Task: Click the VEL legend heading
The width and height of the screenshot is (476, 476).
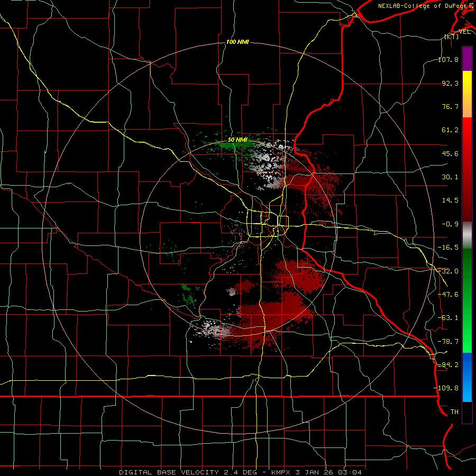Action: 464,31
